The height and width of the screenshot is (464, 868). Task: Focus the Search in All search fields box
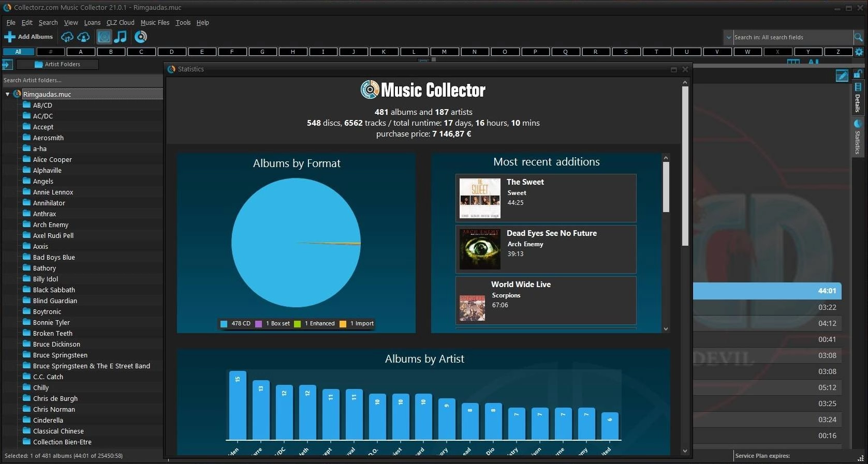tap(793, 37)
